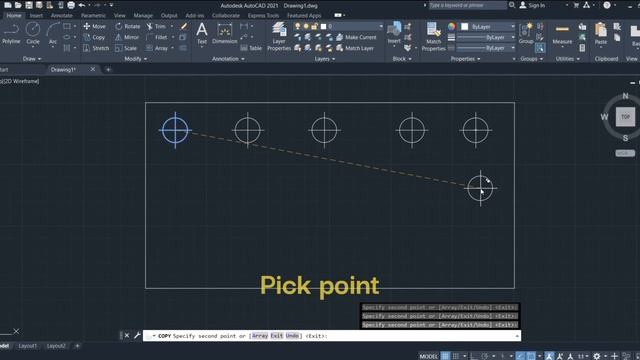Activate the Mirror tool

coord(127,37)
